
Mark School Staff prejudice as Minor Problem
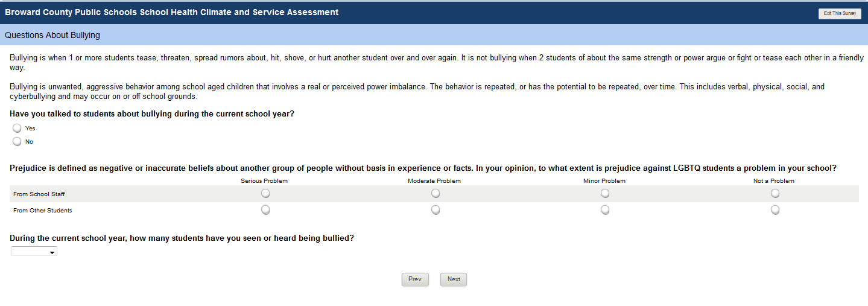605,194
